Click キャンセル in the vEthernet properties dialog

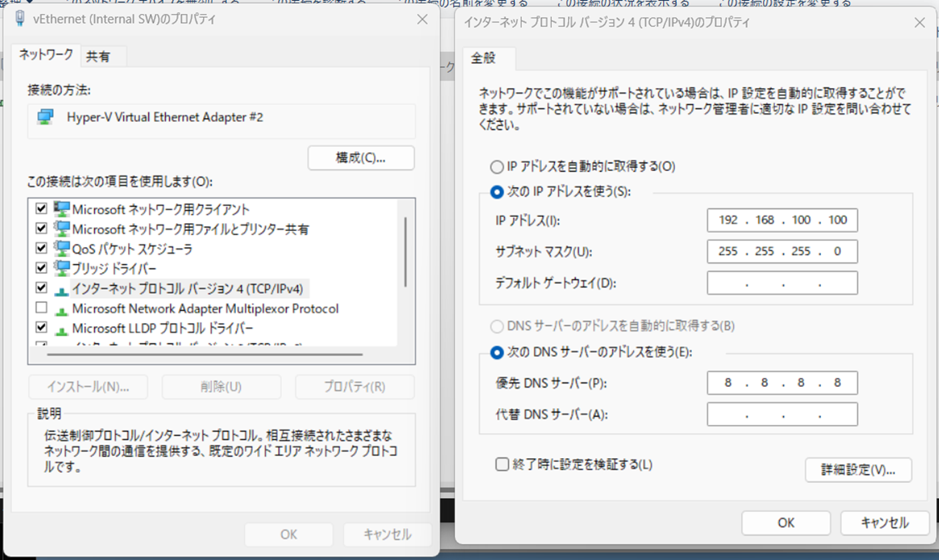pyautogui.click(x=388, y=535)
